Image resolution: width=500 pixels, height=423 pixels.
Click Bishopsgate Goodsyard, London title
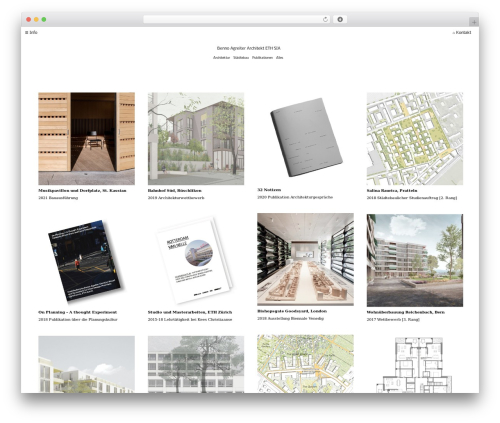[x=292, y=311]
